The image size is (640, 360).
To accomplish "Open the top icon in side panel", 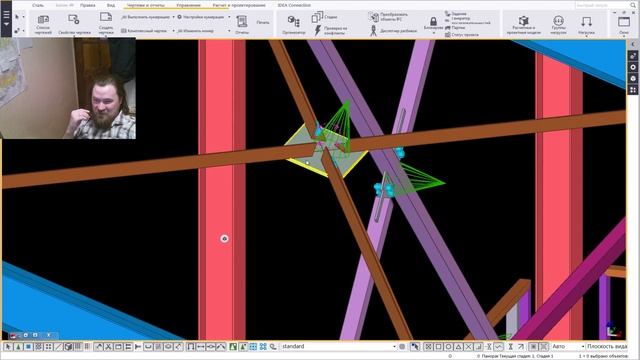I will click(633, 56).
